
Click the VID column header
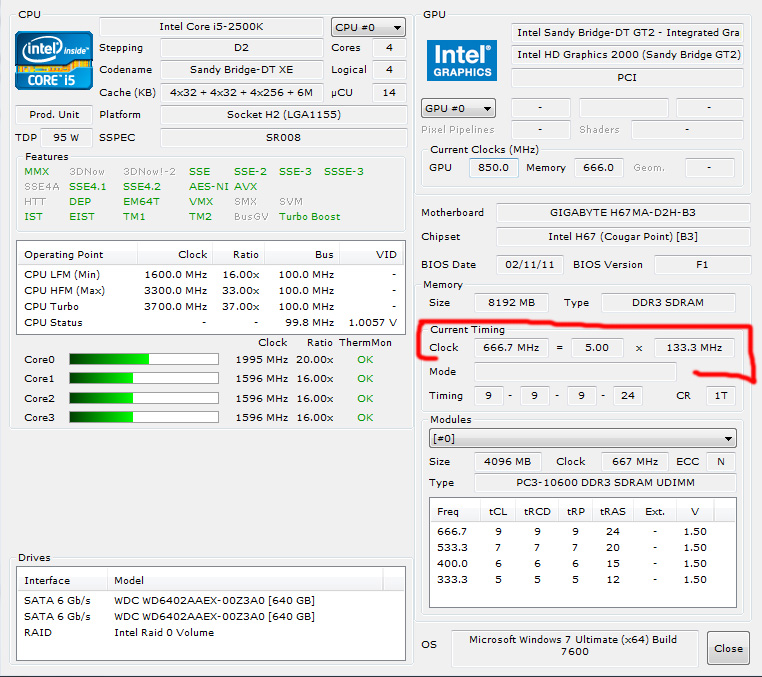pyautogui.click(x=372, y=255)
